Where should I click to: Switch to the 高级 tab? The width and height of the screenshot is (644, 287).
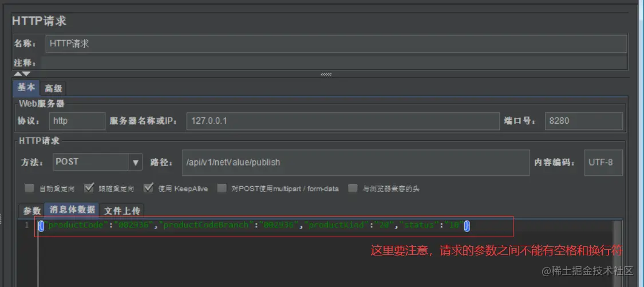pos(53,88)
